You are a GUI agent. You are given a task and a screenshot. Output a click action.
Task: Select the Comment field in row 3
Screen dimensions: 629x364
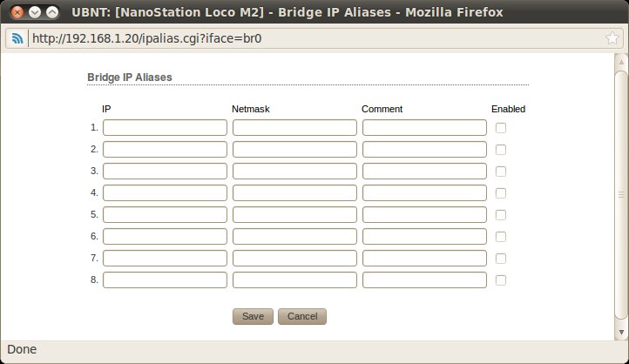[424, 172]
